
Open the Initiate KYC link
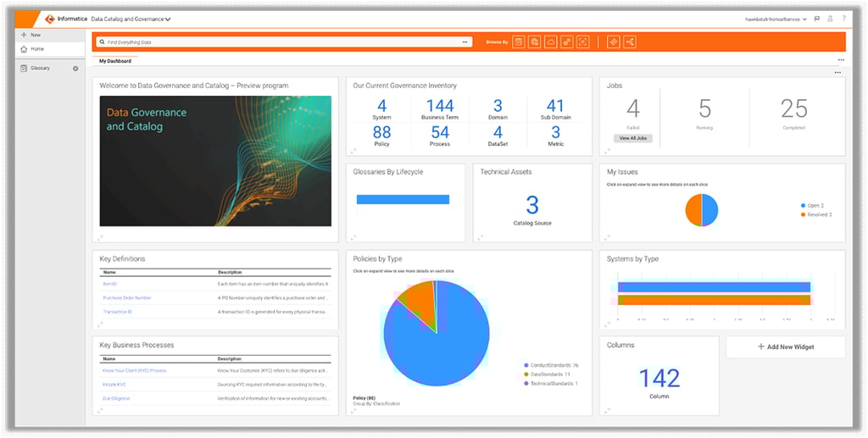coord(114,385)
